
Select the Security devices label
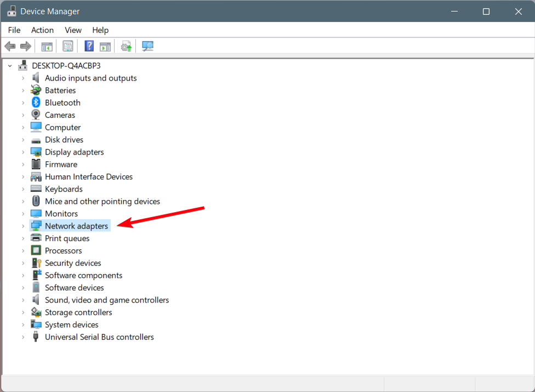pyautogui.click(x=73, y=263)
